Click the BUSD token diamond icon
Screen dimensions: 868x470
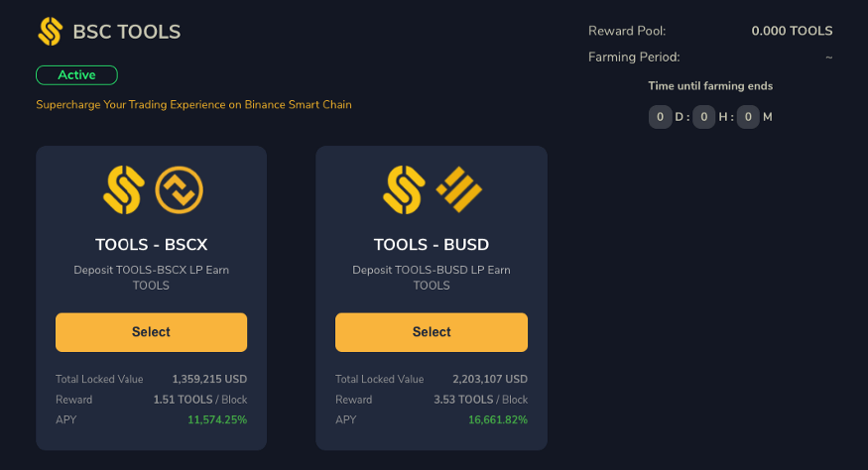coord(459,189)
